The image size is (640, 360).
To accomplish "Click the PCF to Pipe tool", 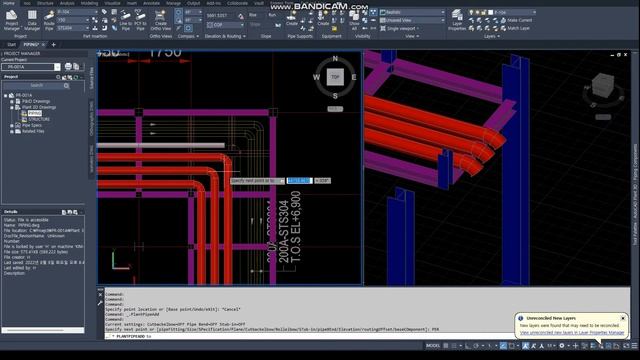I will coord(140,20).
